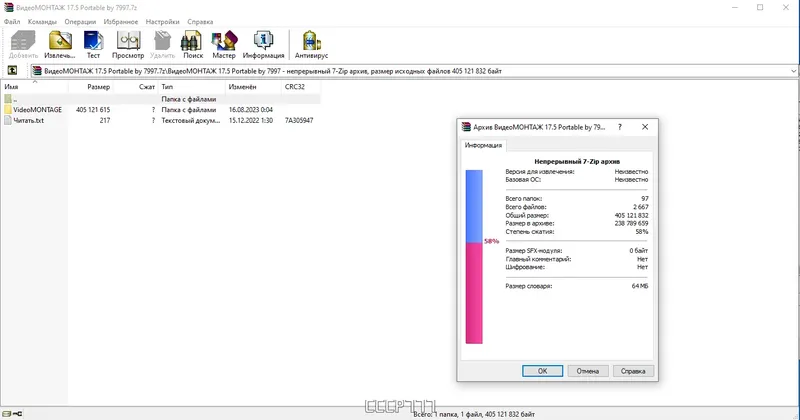Click the Извлечь toolbar icon

pos(60,41)
